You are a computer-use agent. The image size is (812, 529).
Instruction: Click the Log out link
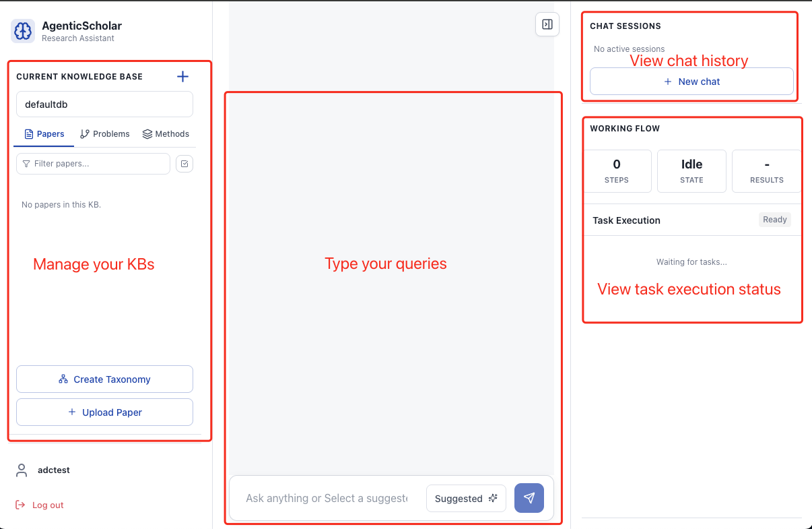[x=38, y=504]
